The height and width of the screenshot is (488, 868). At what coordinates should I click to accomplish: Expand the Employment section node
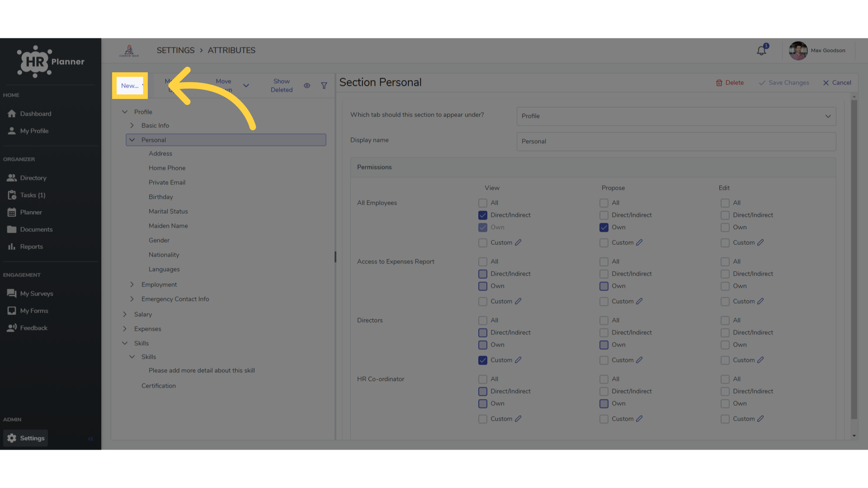coord(132,285)
